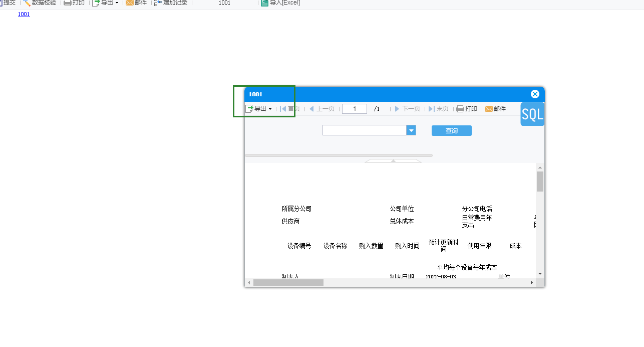Go to 下一页 in the dialog
644x347 pixels.
(407, 109)
